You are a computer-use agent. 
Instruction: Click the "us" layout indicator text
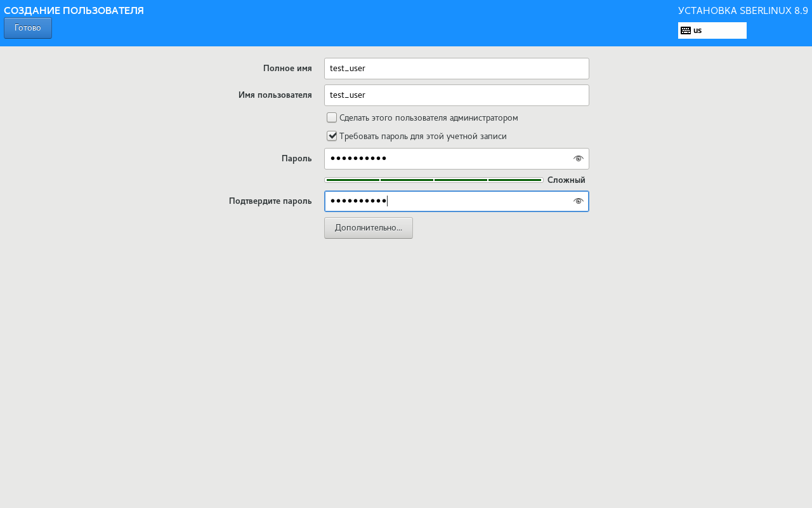[697, 30]
